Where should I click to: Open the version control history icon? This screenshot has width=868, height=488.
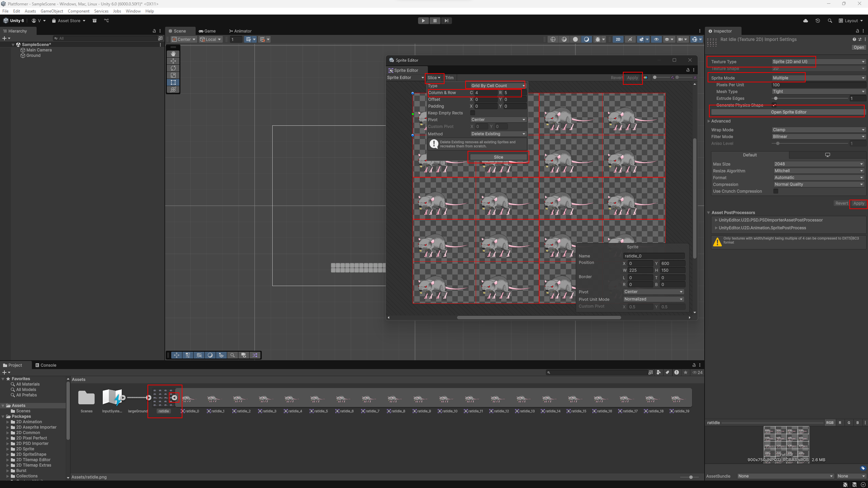(818, 21)
